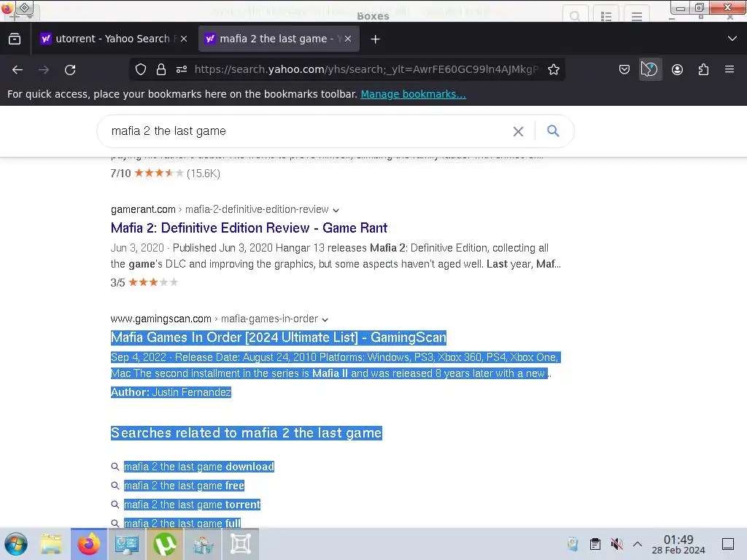
Task: Click magnifier icon beside the download suggestion
Action: (x=115, y=467)
